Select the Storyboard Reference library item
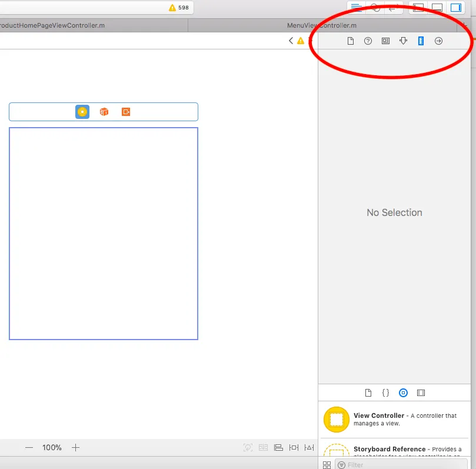The image size is (476, 469). [x=394, y=448]
